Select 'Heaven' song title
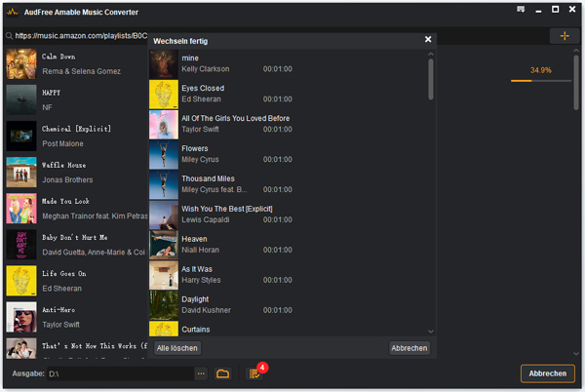Screen dimensions: 585x392 tap(194, 239)
